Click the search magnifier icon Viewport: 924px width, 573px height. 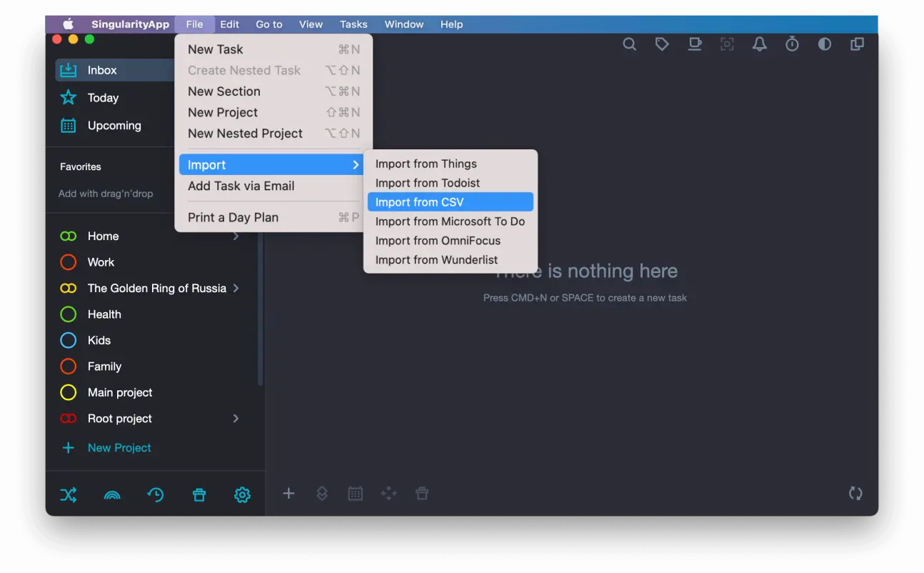(629, 44)
